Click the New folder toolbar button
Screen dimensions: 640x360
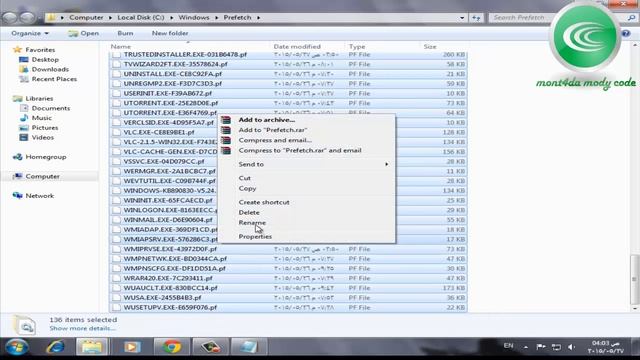pos(170,33)
